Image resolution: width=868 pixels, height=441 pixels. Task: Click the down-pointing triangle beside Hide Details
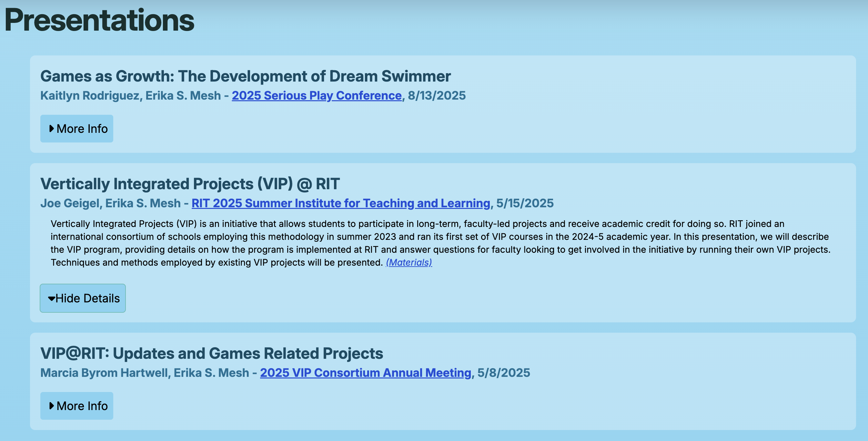[x=51, y=299]
